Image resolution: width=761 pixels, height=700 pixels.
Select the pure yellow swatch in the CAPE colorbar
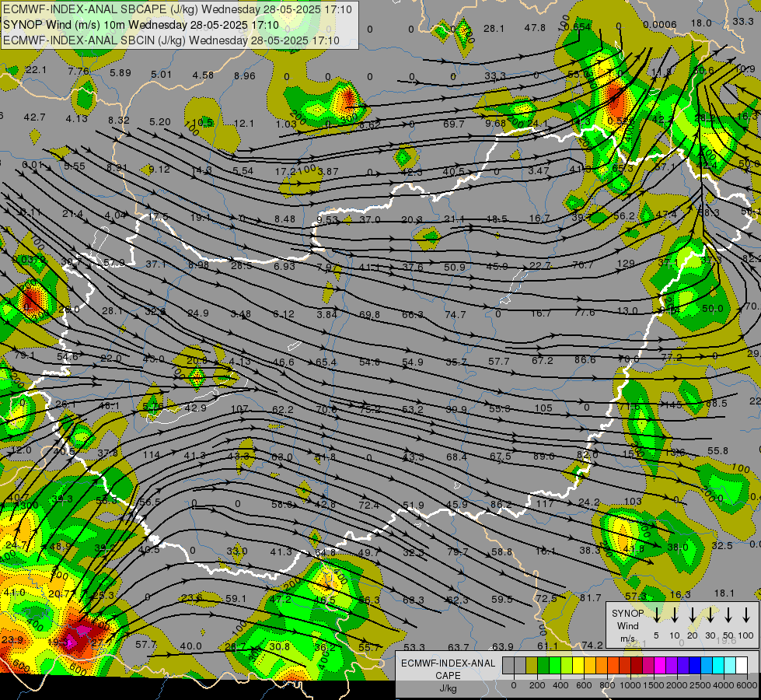click(x=578, y=665)
